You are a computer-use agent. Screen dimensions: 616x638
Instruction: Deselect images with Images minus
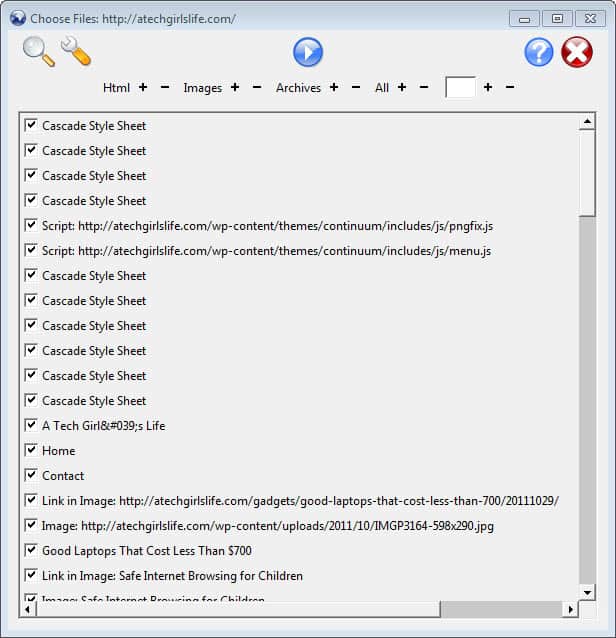[257, 88]
